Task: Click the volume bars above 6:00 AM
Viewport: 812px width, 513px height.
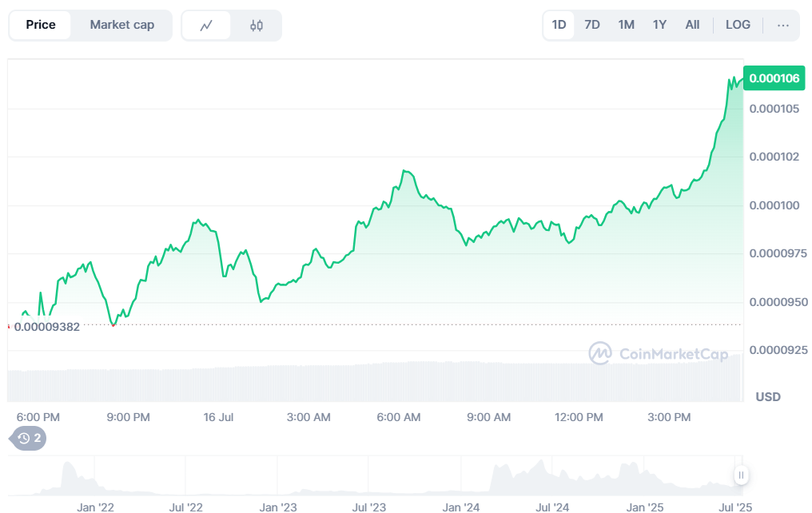Action: 399,382
